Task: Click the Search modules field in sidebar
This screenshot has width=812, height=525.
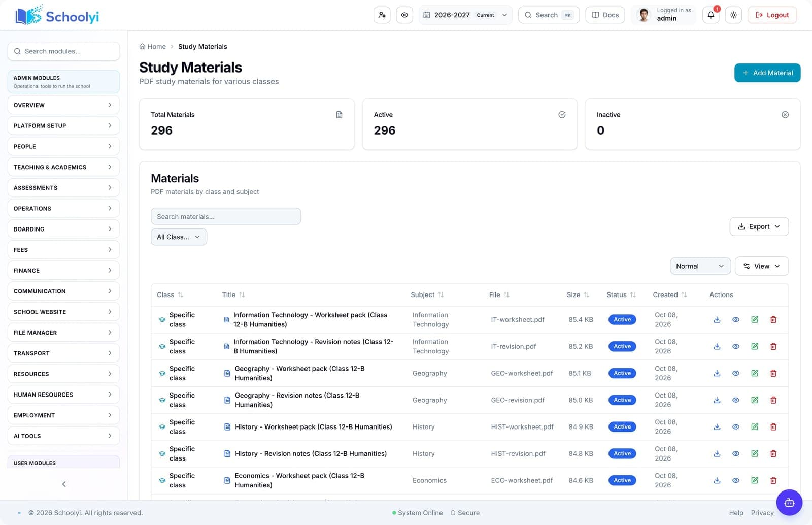Action: pyautogui.click(x=63, y=51)
